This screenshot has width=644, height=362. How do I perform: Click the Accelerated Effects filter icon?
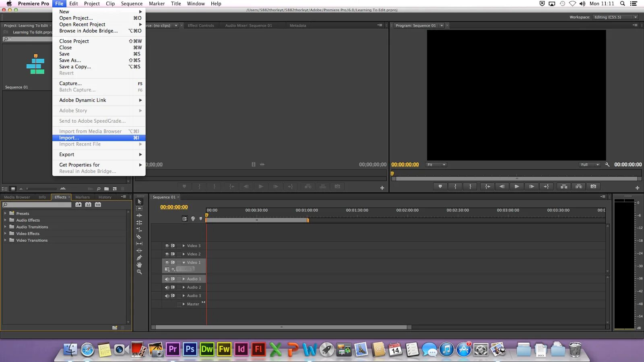[78, 205]
